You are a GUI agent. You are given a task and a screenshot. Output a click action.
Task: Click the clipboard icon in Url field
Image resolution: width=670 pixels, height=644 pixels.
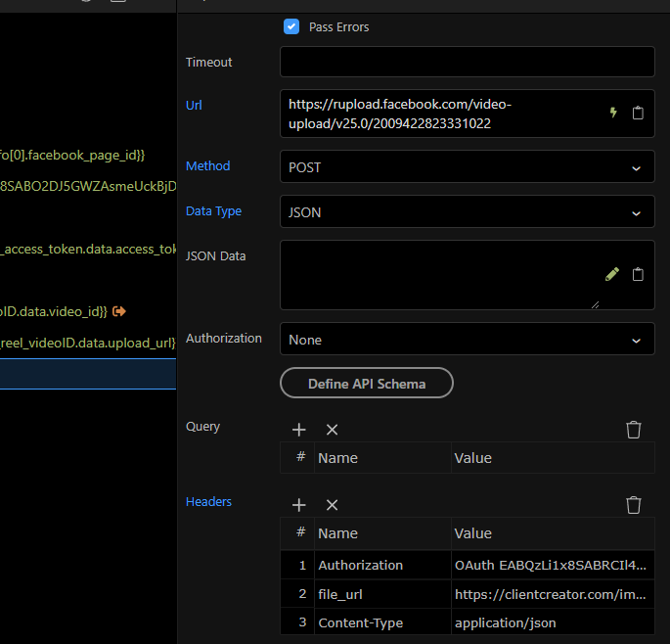pos(638,113)
